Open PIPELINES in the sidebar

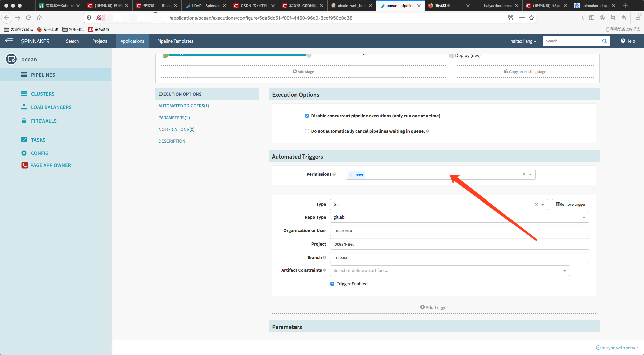(55, 75)
